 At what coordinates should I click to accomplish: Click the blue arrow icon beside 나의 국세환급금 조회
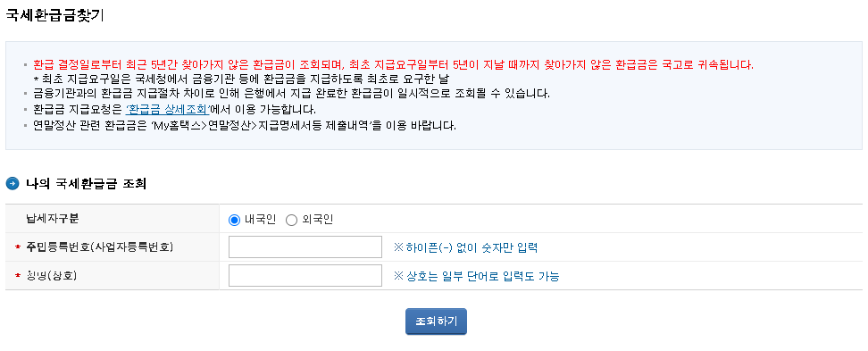point(13,184)
